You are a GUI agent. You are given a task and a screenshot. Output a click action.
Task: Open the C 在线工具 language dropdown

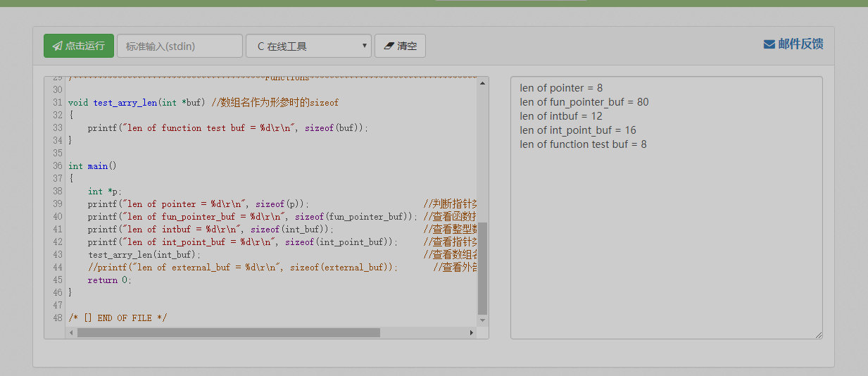point(308,46)
